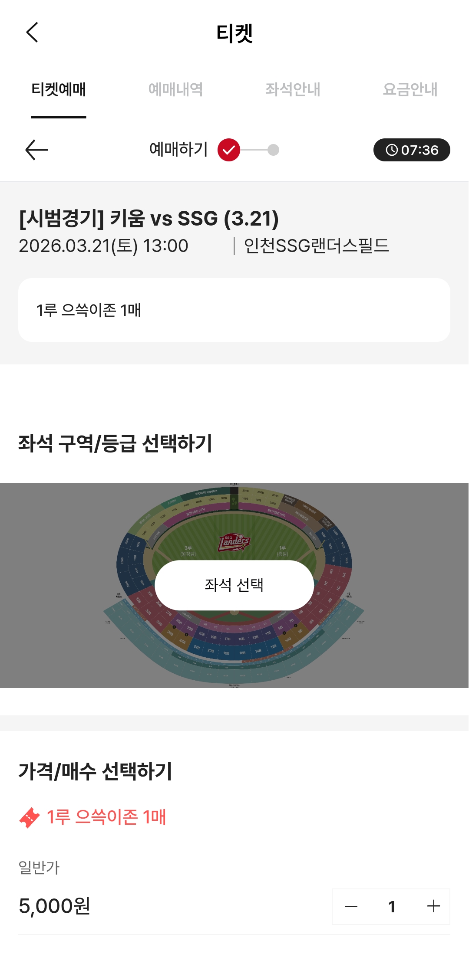Image resolution: width=469 pixels, height=980 pixels.
Task: Open the 좌석안내 tab
Action: point(293,90)
